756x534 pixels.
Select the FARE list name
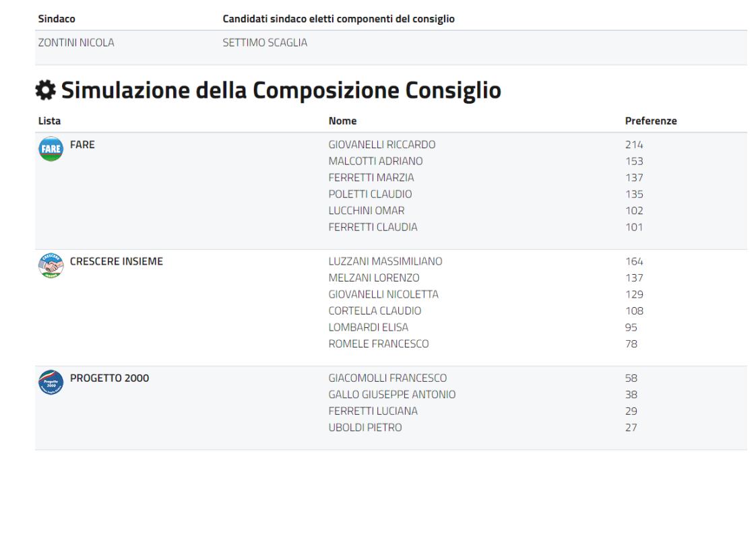click(x=82, y=144)
